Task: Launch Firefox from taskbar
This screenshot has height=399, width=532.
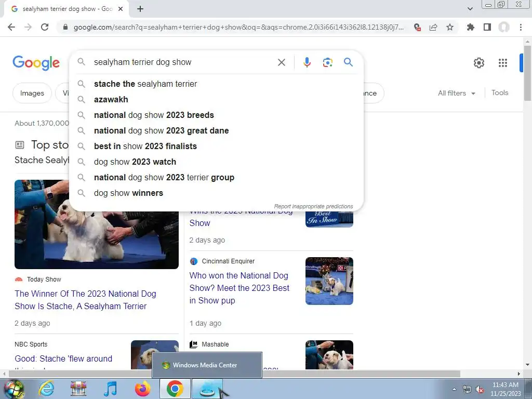Action: (142, 389)
